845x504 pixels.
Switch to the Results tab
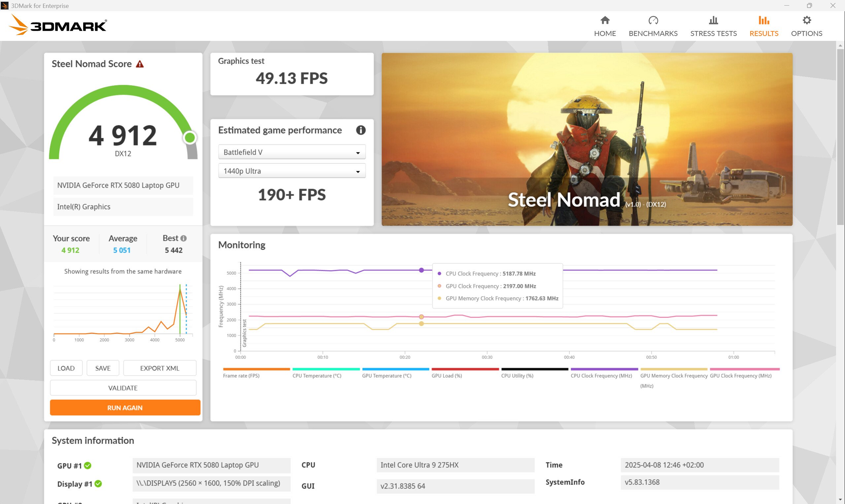[763, 26]
